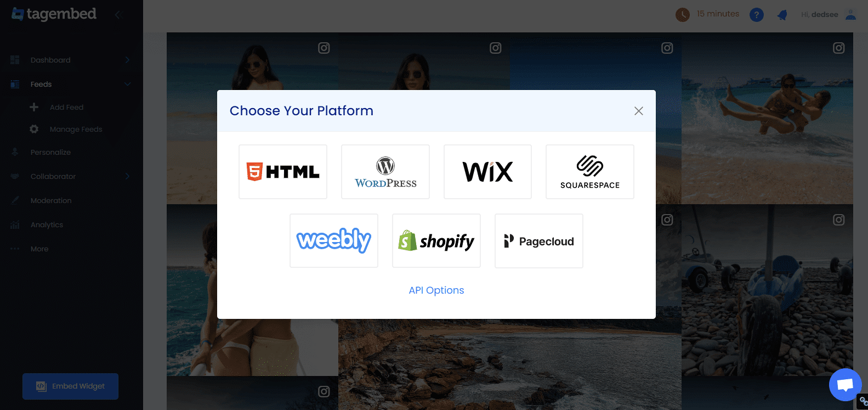Collapse the sidebar with the arrow icon
The width and height of the screenshot is (868, 410).
117,15
